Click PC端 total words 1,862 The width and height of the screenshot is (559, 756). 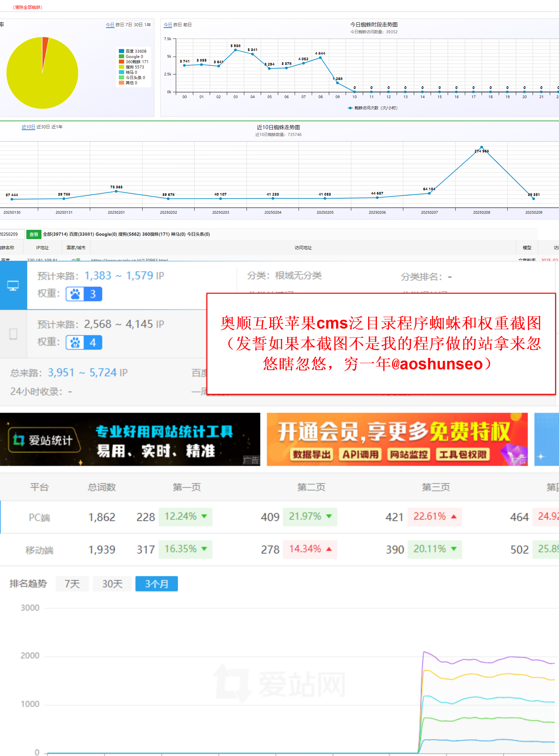tap(102, 517)
